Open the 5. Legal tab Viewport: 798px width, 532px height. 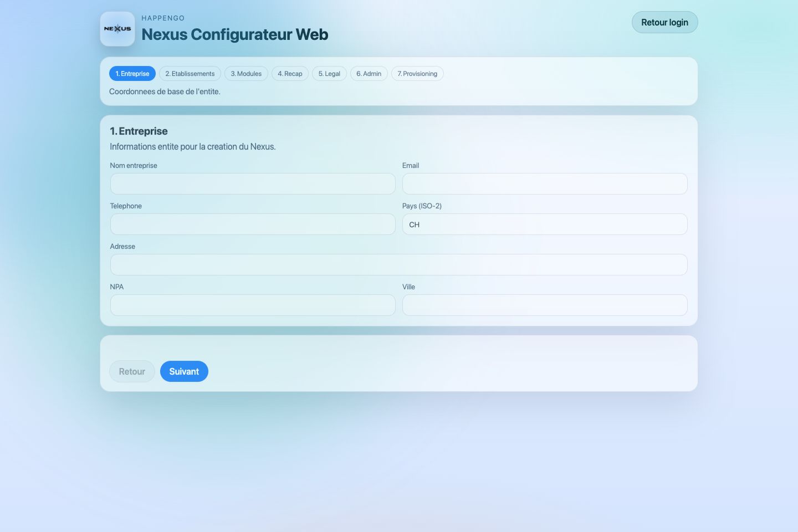(x=329, y=74)
